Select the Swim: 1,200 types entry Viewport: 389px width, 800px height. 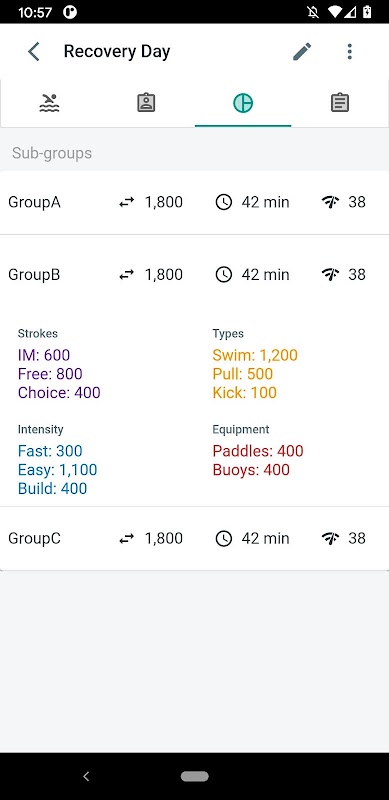coord(255,355)
